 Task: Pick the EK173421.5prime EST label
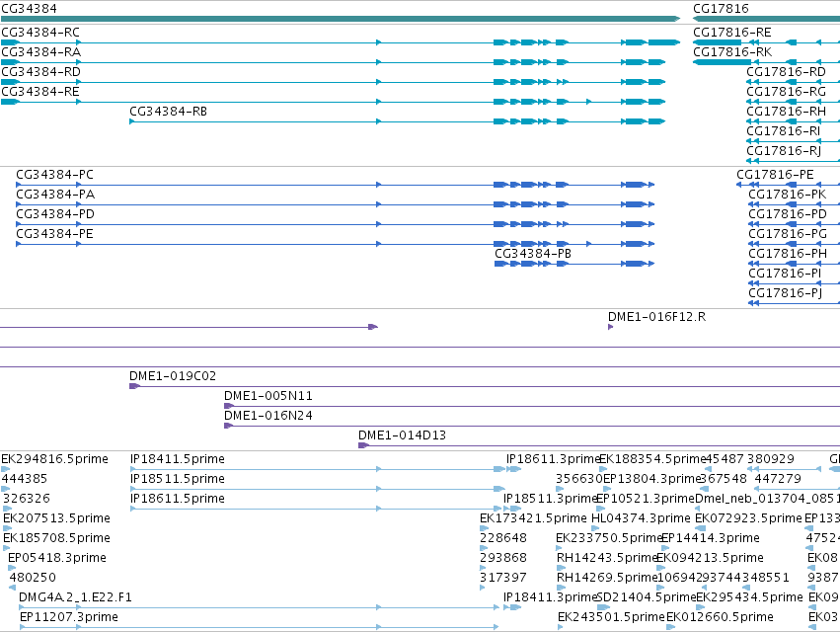point(533,518)
